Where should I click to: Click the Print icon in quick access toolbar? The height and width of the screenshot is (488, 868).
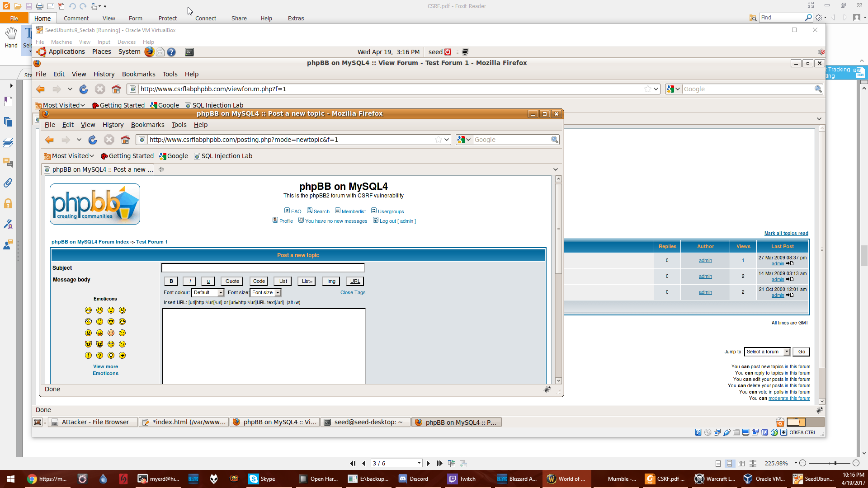40,6
